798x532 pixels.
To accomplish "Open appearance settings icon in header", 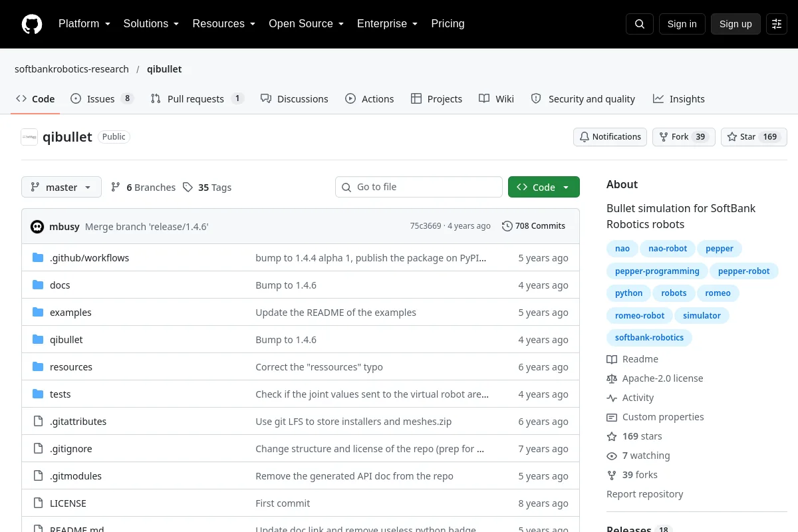I will [x=777, y=24].
